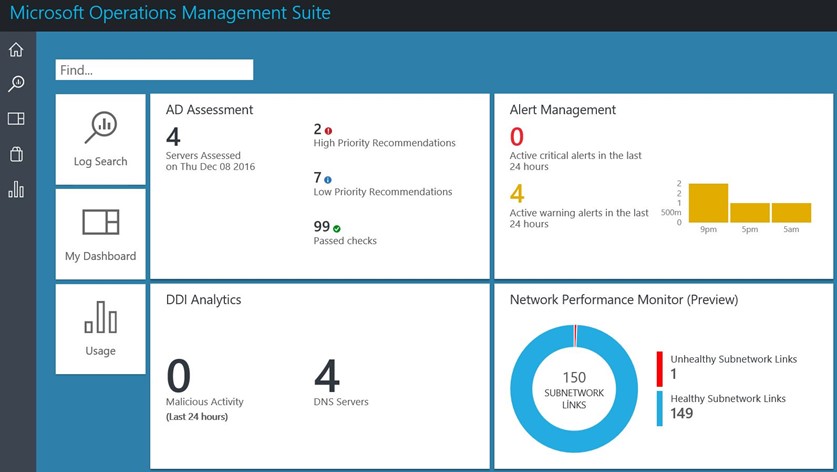Click the yellow 4 warning alerts count
837x472 pixels.
[517, 193]
